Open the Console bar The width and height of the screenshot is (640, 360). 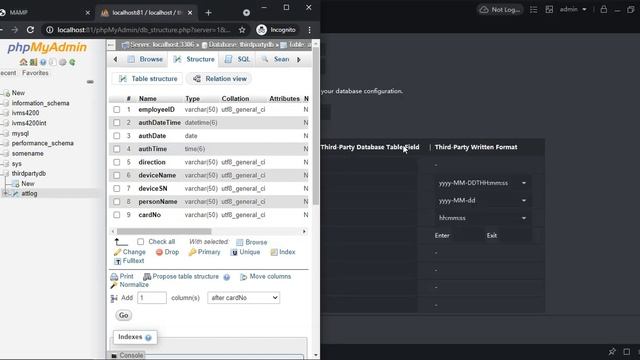pos(127,356)
